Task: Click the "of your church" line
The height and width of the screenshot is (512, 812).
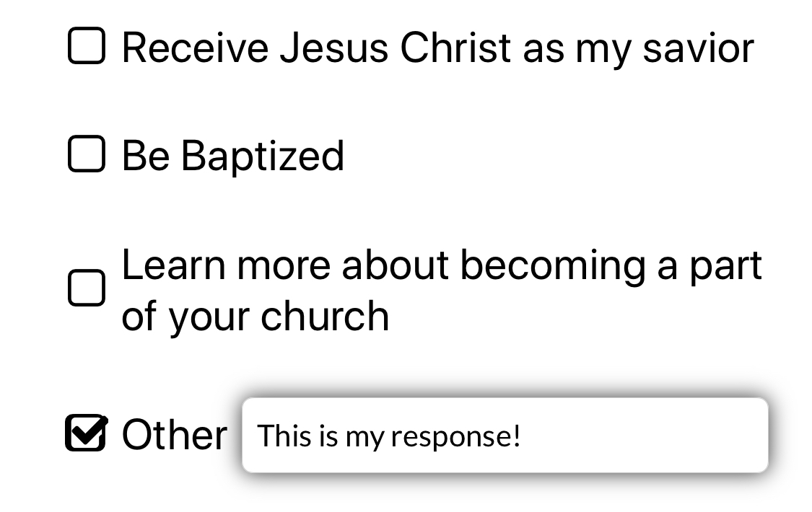Action: click(255, 315)
